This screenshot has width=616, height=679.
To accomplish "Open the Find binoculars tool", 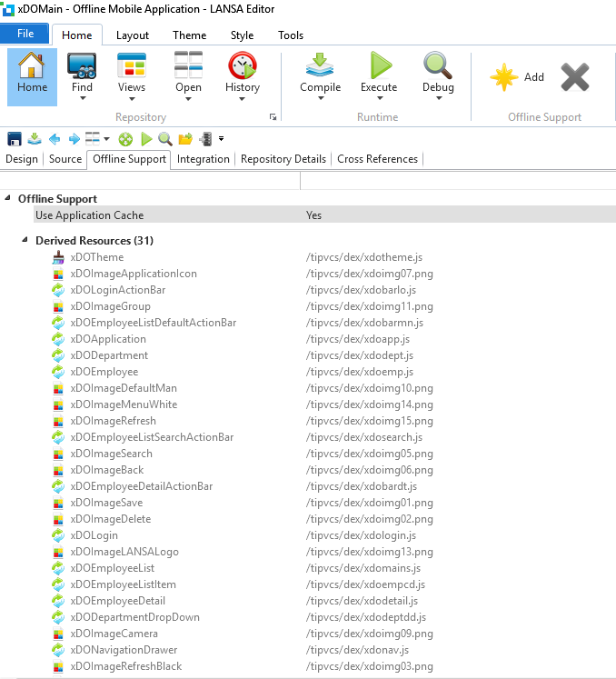I will point(82,65).
